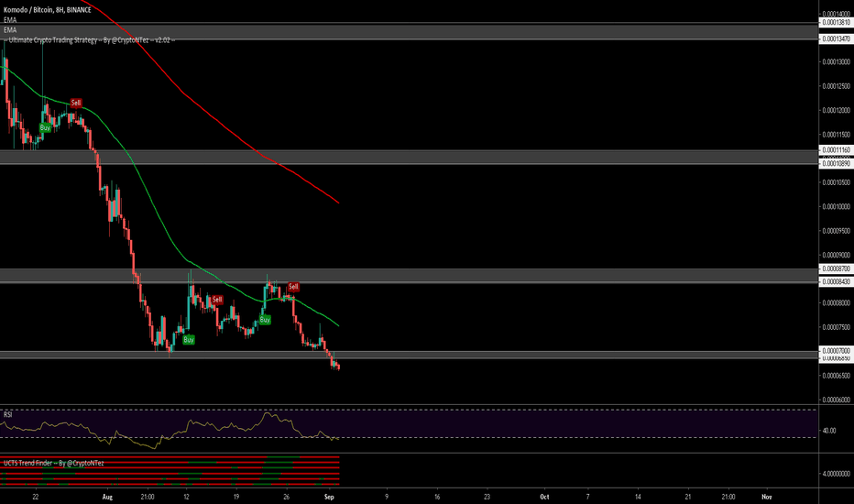Click the 0.00010000 price axis label

pos(836,206)
